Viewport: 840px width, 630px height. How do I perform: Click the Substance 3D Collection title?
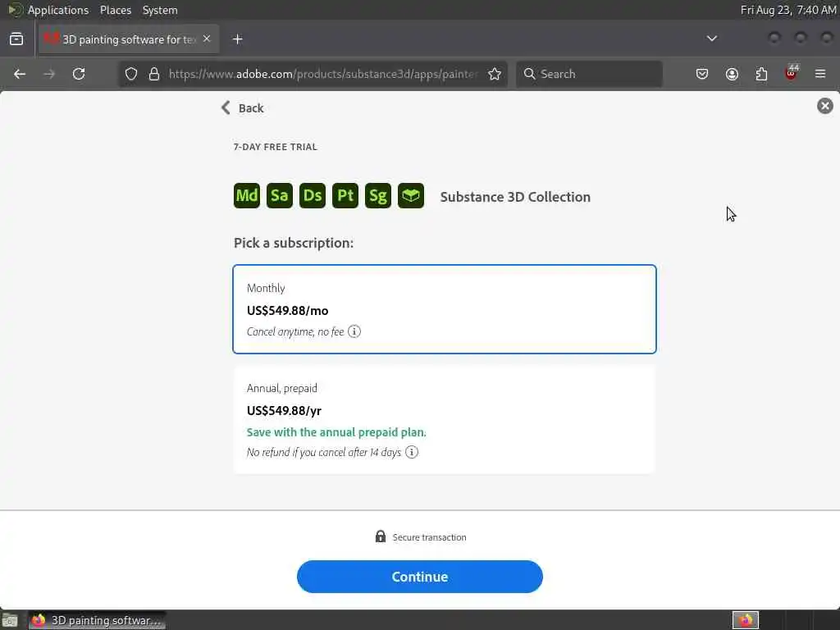(515, 197)
